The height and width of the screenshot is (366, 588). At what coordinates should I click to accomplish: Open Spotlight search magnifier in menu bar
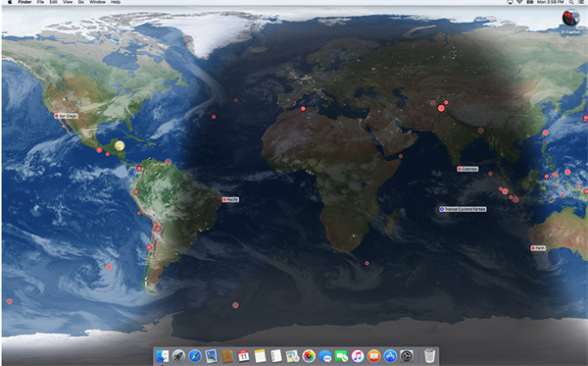[x=571, y=2]
